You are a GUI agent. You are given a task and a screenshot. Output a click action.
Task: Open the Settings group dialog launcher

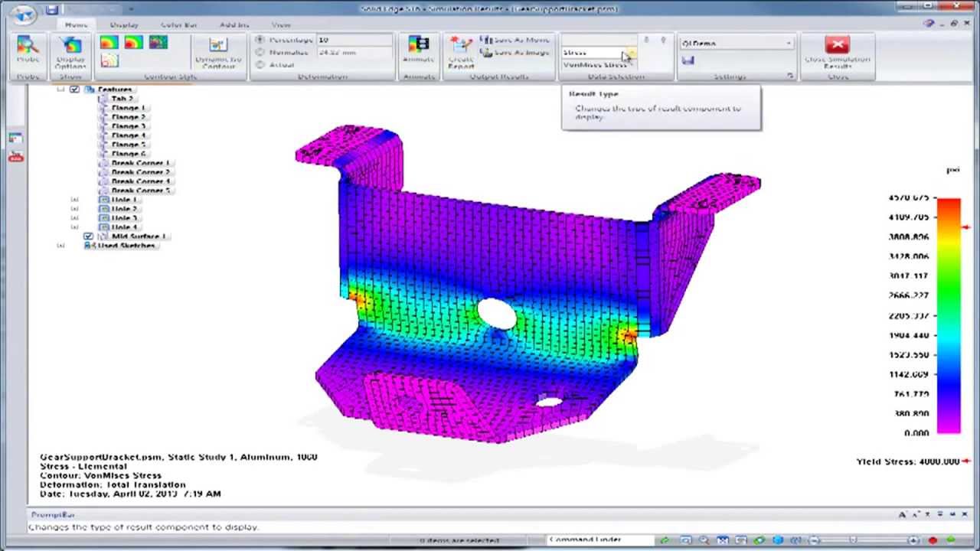(790, 77)
